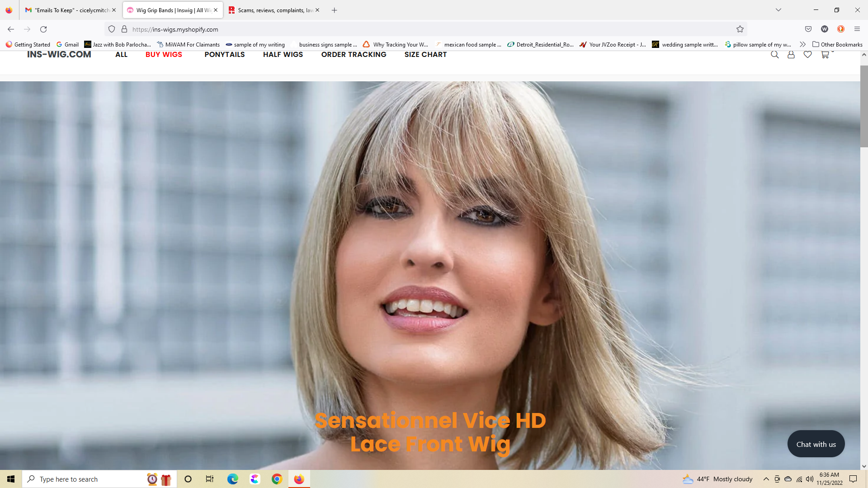Open the Getting Started bookmark
This screenshot has height=488, width=868.
point(28,44)
